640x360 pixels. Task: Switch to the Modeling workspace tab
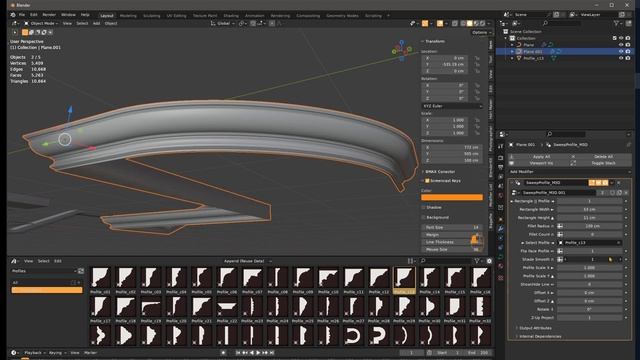(128, 16)
